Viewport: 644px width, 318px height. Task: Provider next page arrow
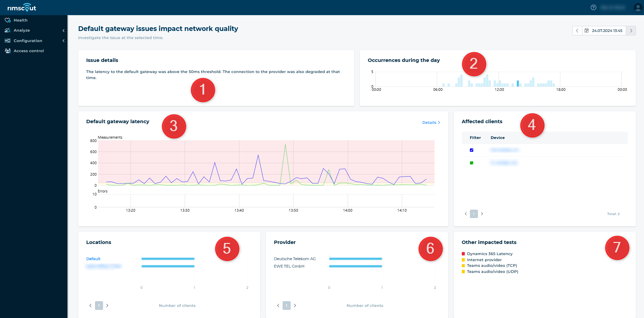tap(295, 306)
